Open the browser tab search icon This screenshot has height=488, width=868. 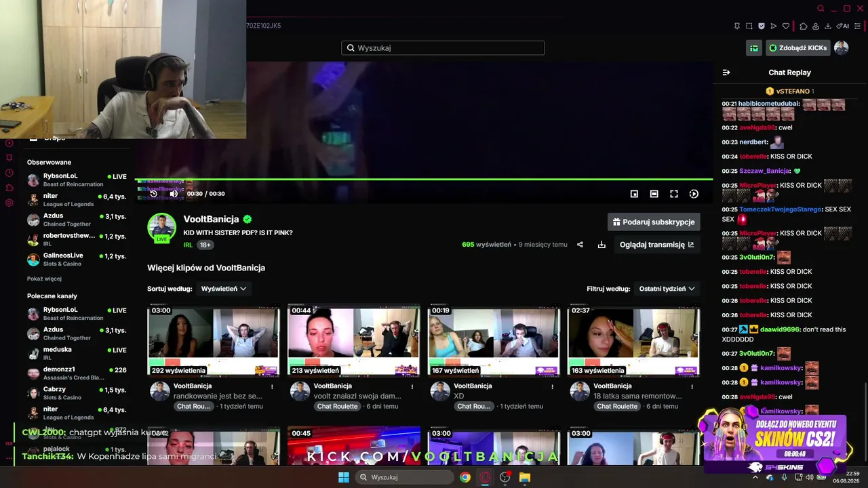(x=821, y=9)
